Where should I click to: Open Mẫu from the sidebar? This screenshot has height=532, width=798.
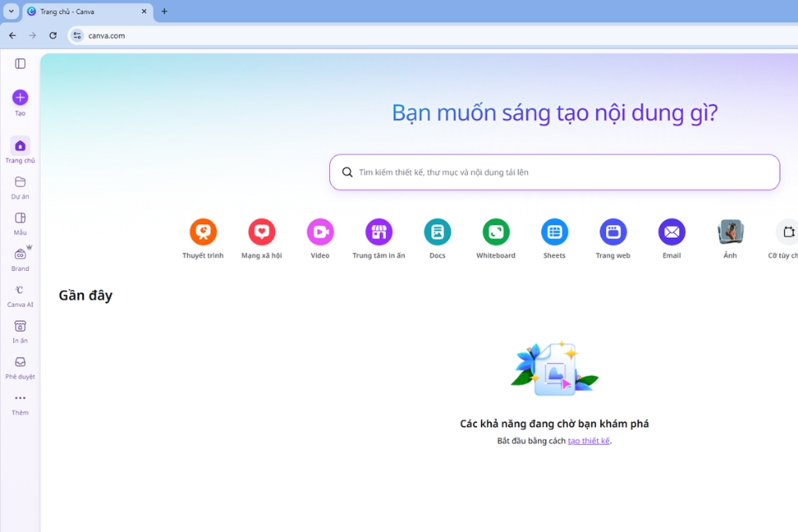(19, 220)
